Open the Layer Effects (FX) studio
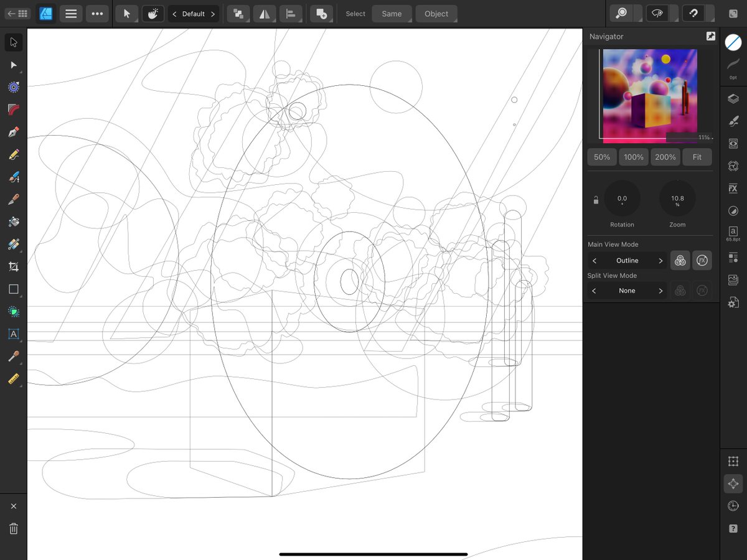 tap(733, 188)
